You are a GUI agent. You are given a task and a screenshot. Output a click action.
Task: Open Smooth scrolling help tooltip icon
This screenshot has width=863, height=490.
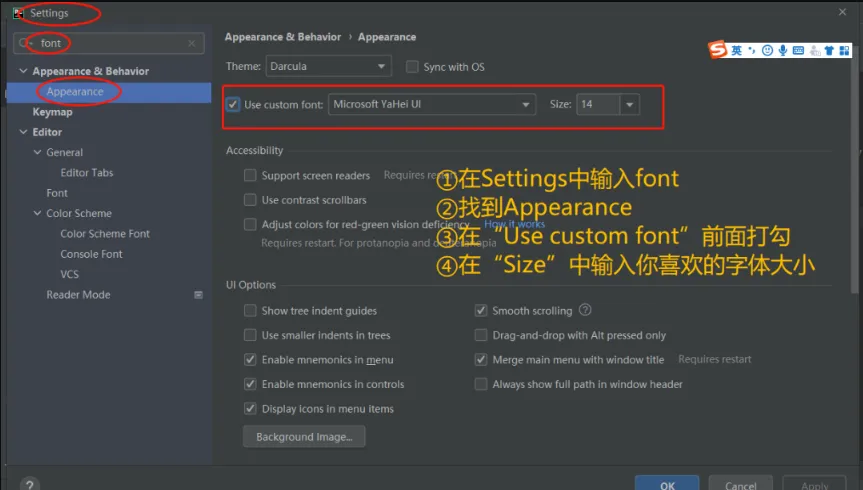585,310
